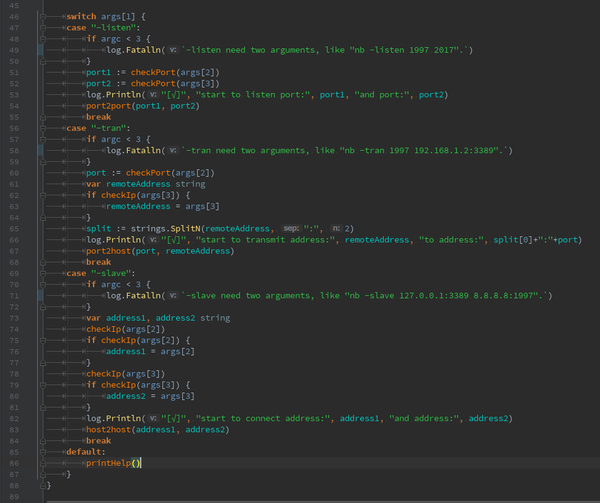Click the port2host function call
Image resolution: width=600 pixels, height=503 pixels.
[x=160, y=251]
